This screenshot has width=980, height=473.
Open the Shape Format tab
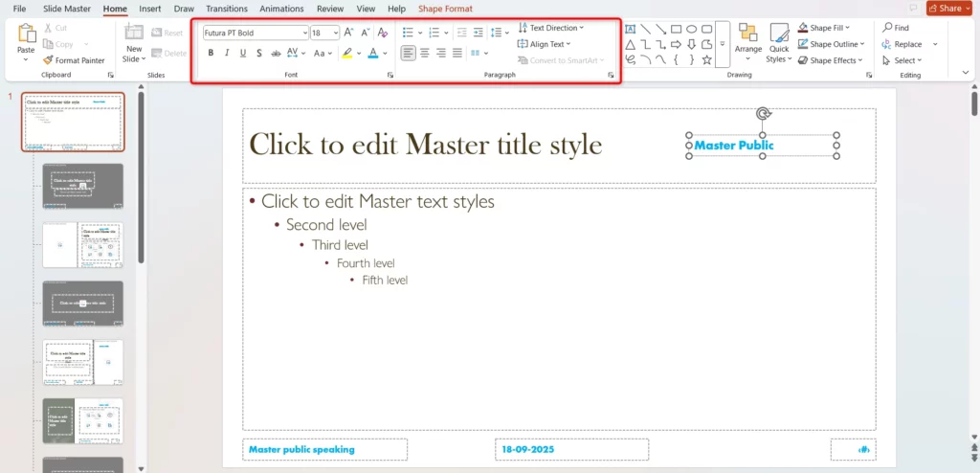click(445, 9)
